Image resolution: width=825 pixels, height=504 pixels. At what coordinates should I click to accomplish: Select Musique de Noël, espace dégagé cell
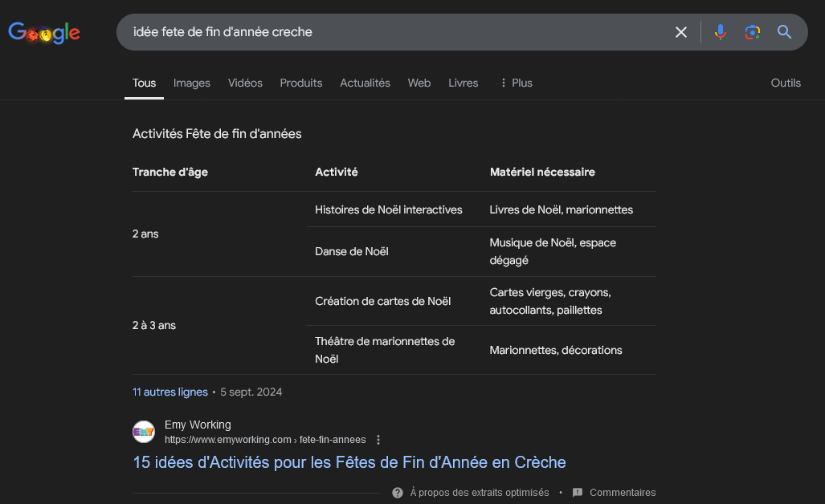pyautogui.click(x=553, y=252)
